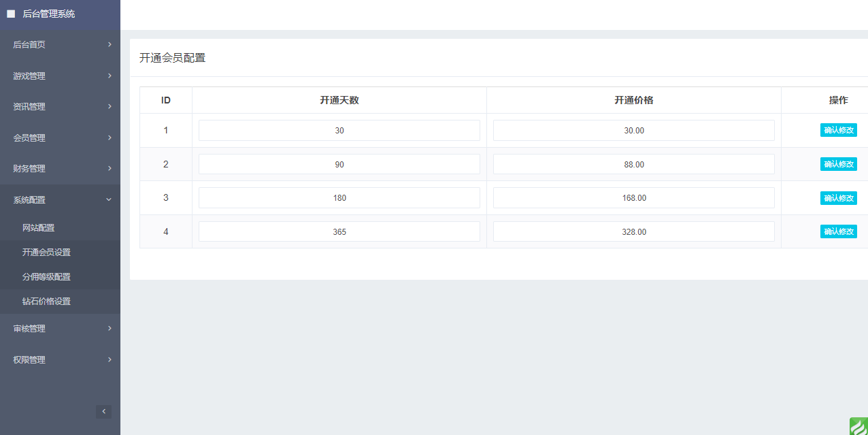This screenshot has height=435, width=868.
Task: Expand the 后台首页 menu chevron
Action: (110, 45)
